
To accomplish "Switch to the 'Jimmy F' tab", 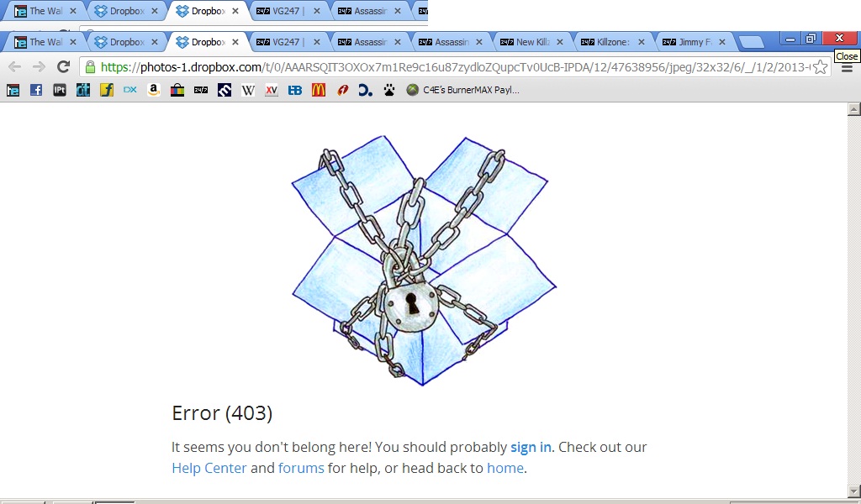I will [693, 42].
